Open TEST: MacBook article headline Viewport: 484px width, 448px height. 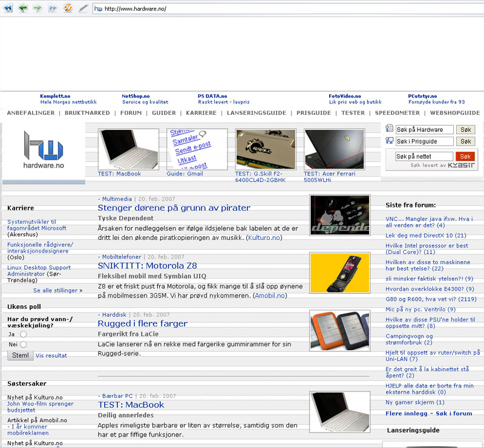131,405
